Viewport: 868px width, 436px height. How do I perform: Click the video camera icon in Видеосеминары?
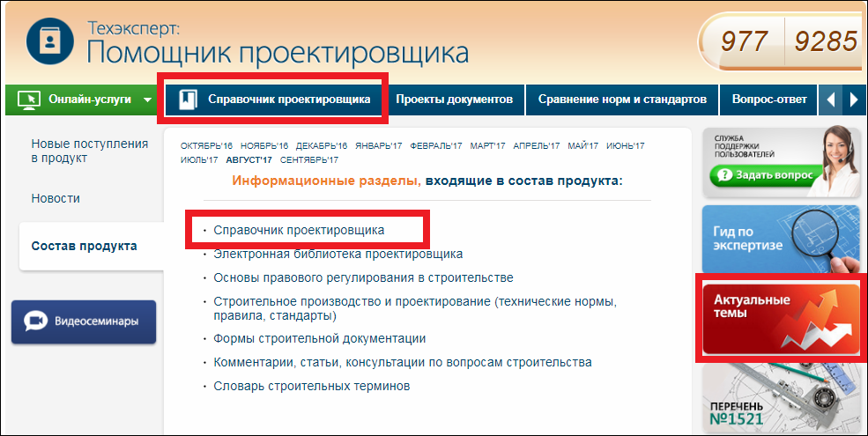(x=36, y=321)
